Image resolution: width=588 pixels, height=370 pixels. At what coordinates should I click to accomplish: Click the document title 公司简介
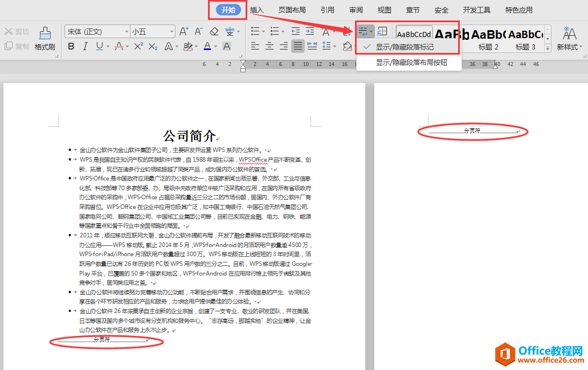coord(189,135)
